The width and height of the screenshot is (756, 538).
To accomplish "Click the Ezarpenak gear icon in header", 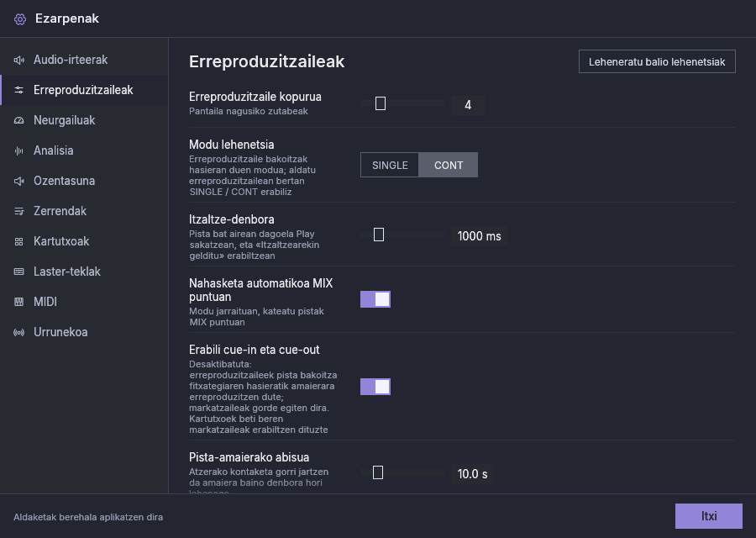I will (20, 18).
